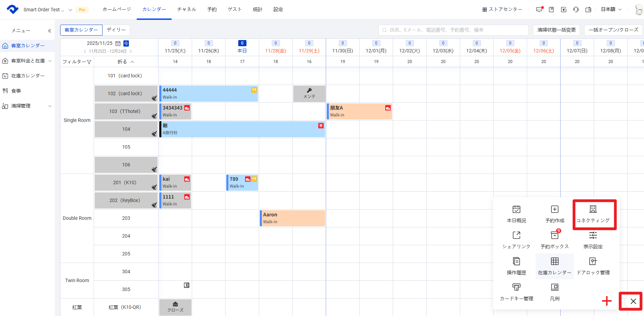This screenshot has height=316, width=644.
Task: Click the 清掃状態一括変更 button
Action: pos(556,30)
